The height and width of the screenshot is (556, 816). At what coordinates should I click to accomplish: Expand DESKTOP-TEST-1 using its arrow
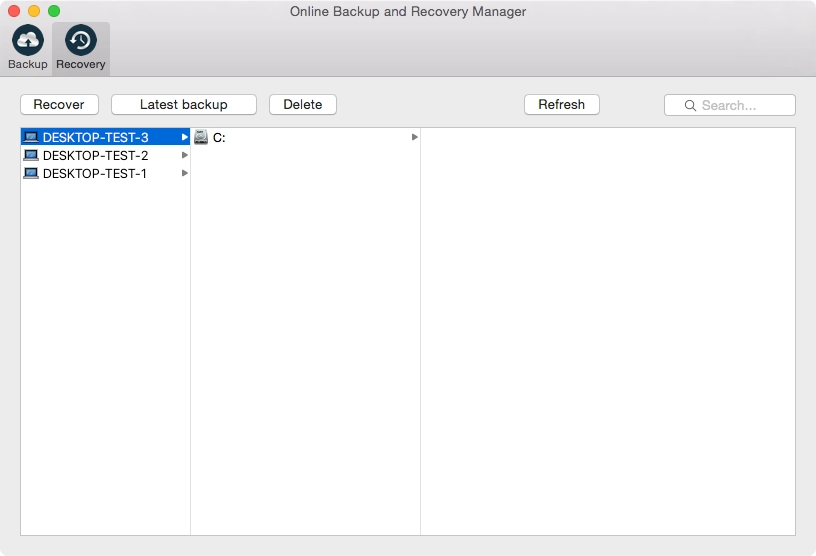pyautogui.click(x=184, y=173)
